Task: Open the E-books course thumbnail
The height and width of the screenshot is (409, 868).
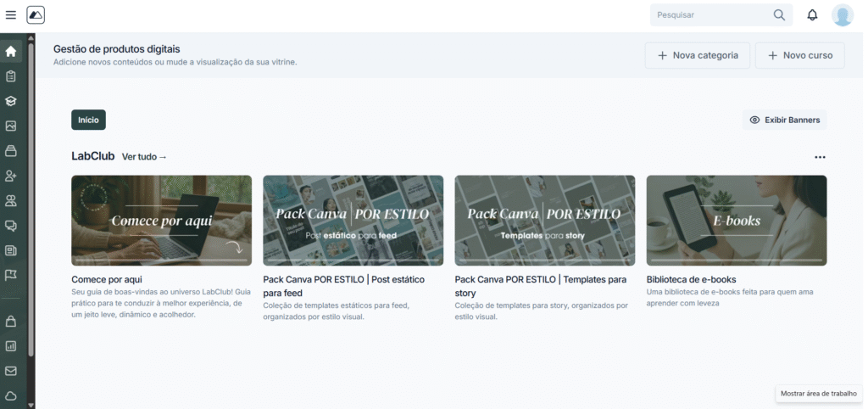Action: point(736,221)
